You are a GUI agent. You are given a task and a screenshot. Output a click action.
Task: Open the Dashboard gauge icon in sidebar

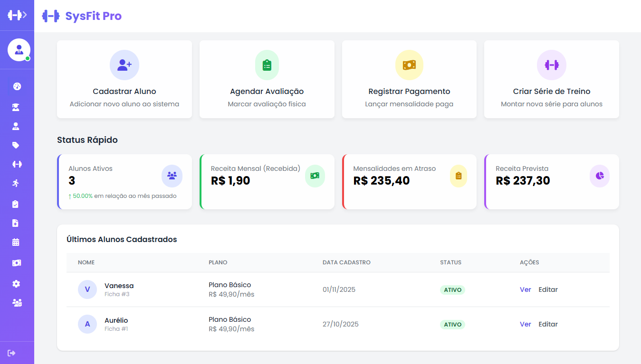coord(17,86)
